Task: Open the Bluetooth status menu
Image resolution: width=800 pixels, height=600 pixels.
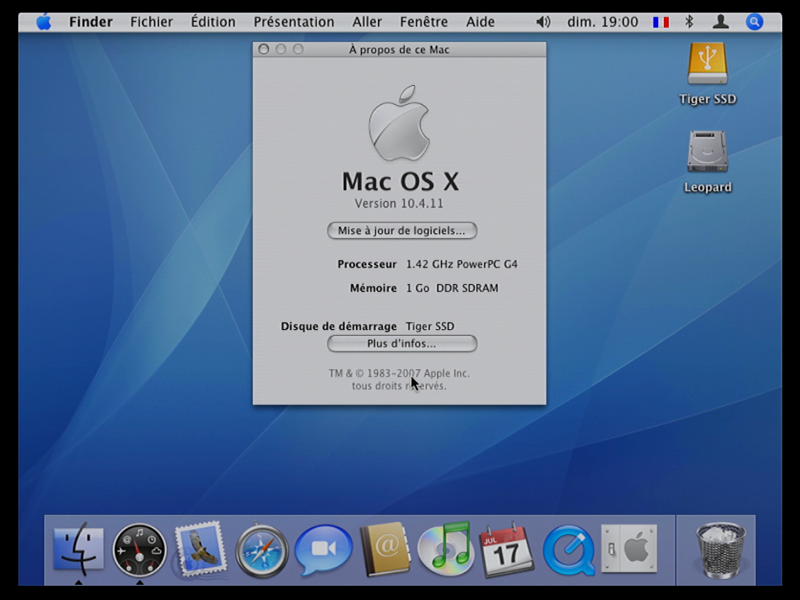Action: 689,22
